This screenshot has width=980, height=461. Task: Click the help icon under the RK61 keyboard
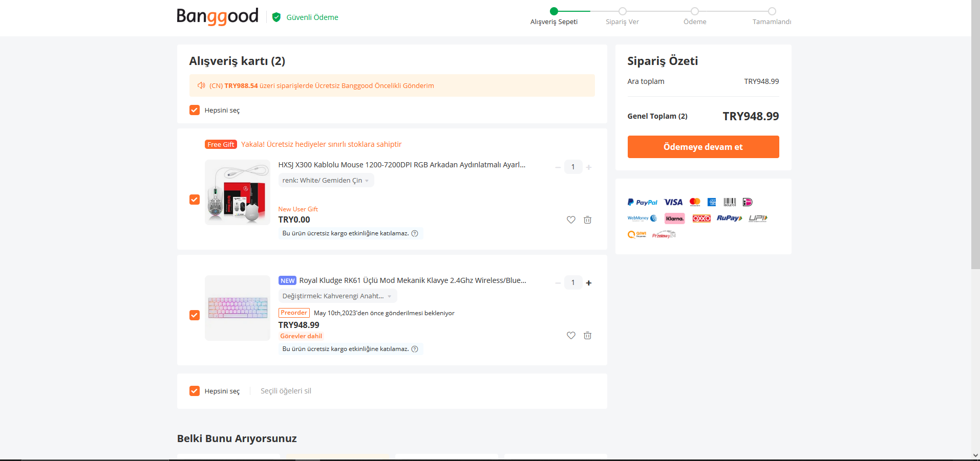tap(415, 349)
